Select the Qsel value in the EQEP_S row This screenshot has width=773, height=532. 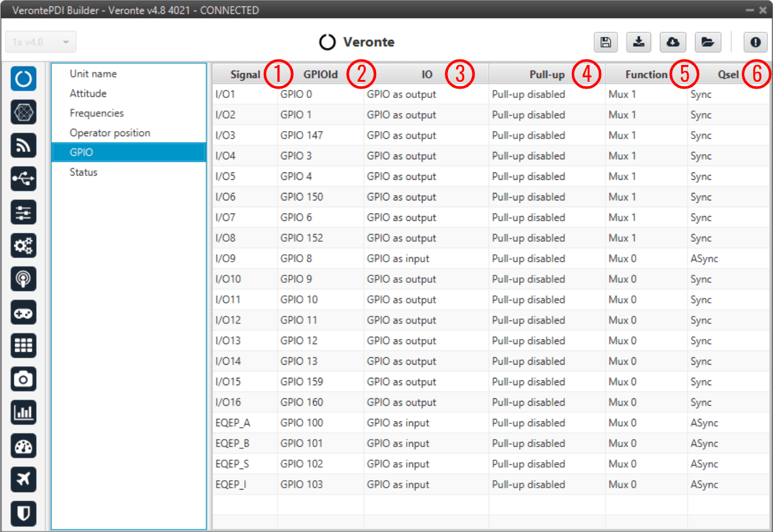tap(729, 465)
